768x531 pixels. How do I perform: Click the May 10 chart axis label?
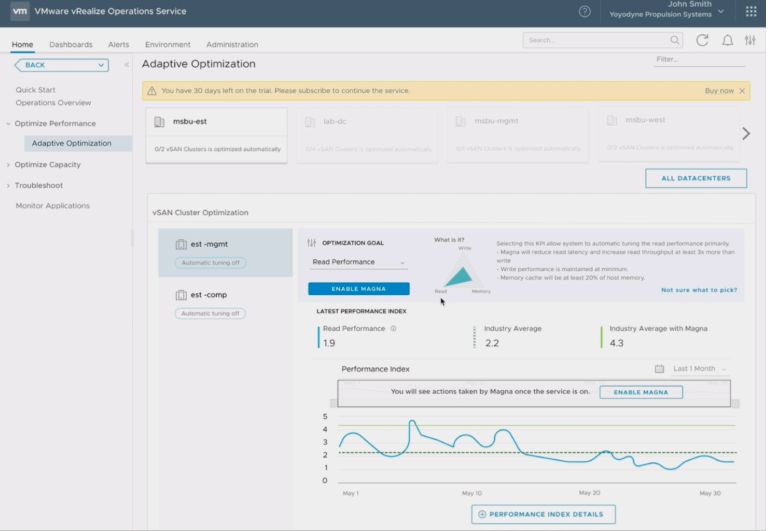coord(472,493)
